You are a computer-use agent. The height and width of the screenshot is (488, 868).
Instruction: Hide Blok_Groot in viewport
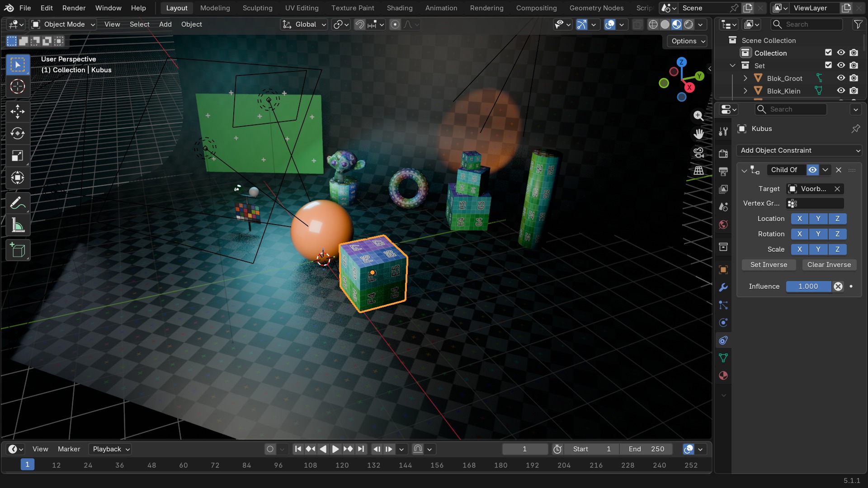[841, 78]
